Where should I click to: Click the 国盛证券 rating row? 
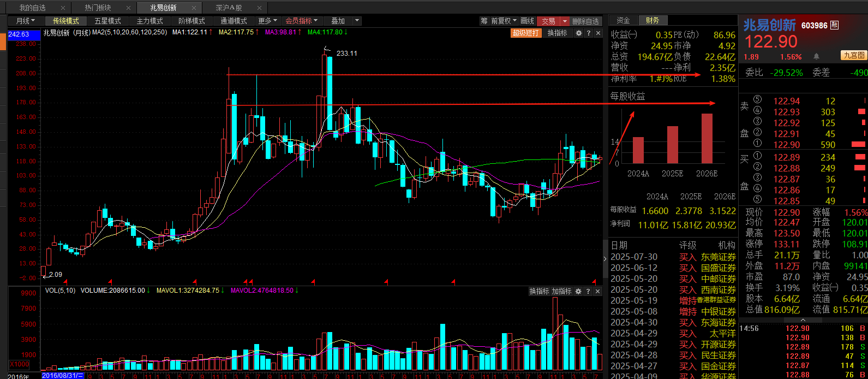pyautogui.click(x=673, y=268)
